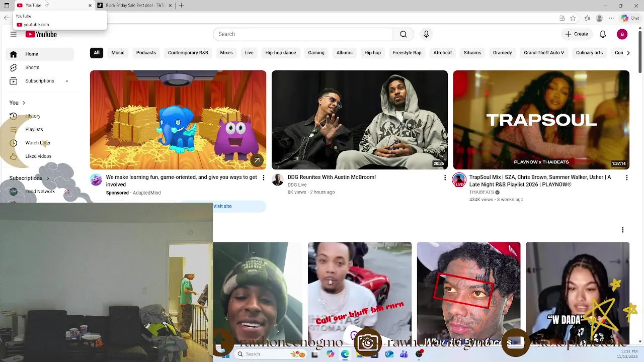The height and width of the screenshot is (362, 644).
Task: Select the All filter chip
Action: click(x=97, y=53)
